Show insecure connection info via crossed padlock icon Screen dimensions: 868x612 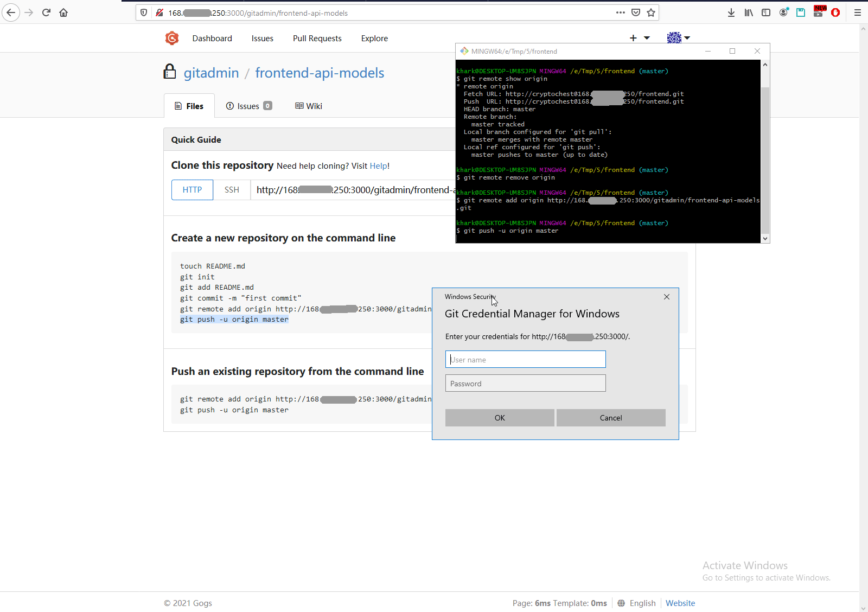coord(159,12)
